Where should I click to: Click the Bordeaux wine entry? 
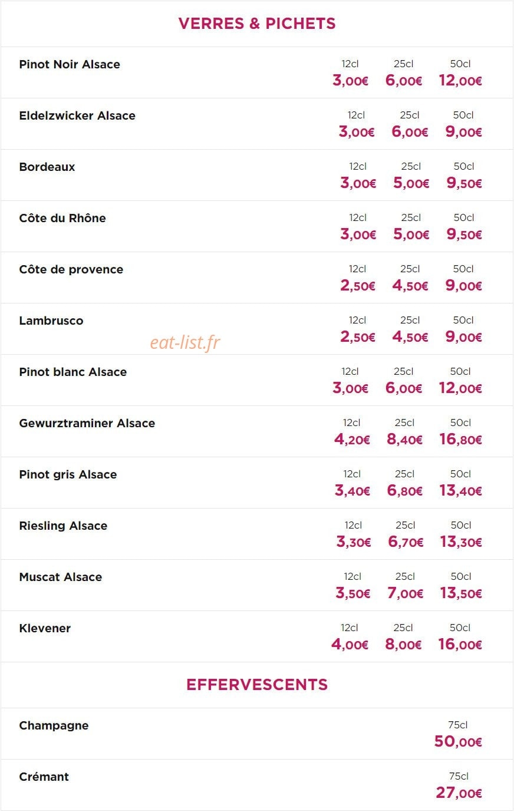coord(47,167)
